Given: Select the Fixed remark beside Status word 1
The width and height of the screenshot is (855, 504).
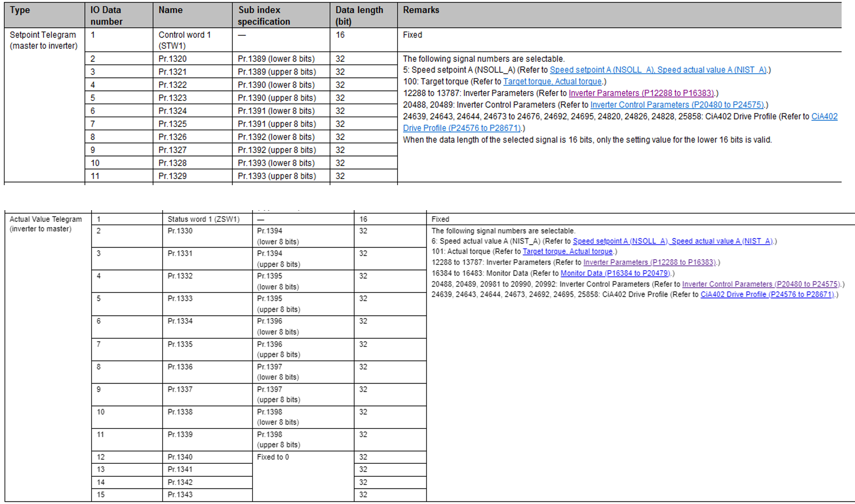Looking at the screenshot, I should [x=640, y=219].
